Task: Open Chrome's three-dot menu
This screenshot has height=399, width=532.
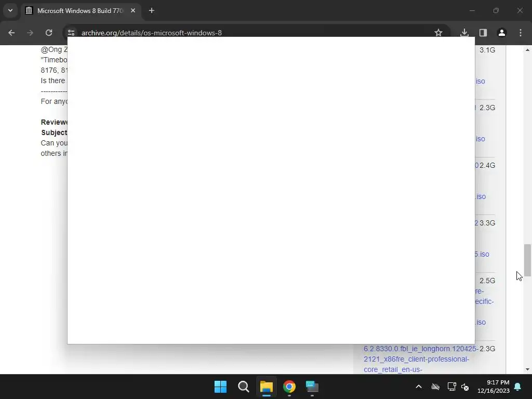Action: pos(521,33)
